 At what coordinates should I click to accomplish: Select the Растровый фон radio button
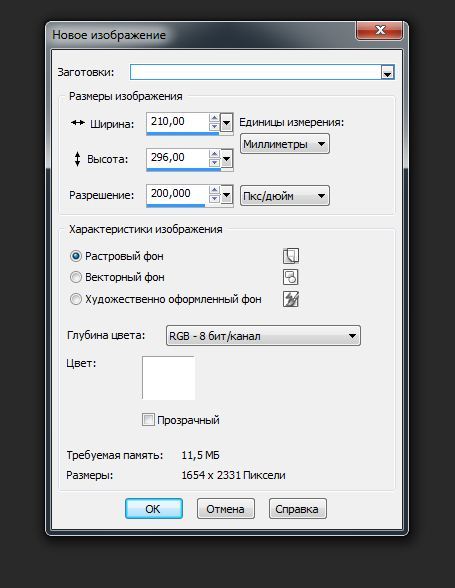pyautogui.click(x=76, y=256)
